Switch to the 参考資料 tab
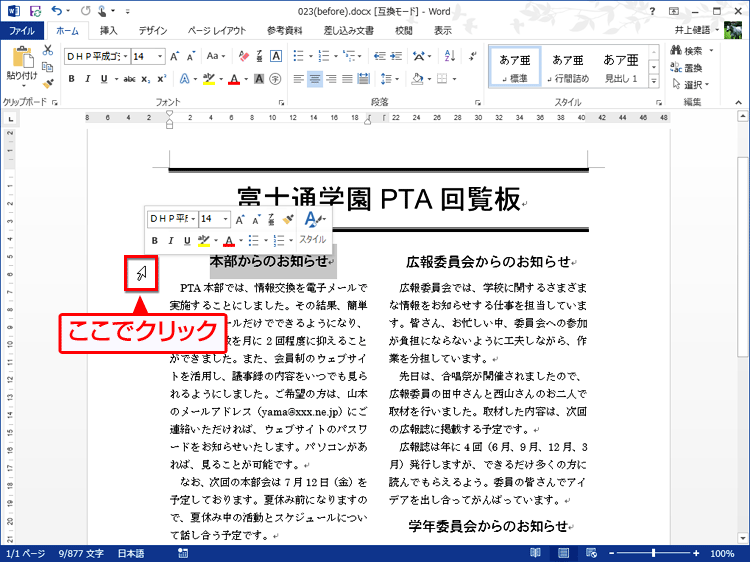This screenshot has height=562, width=750. point(285,31)
